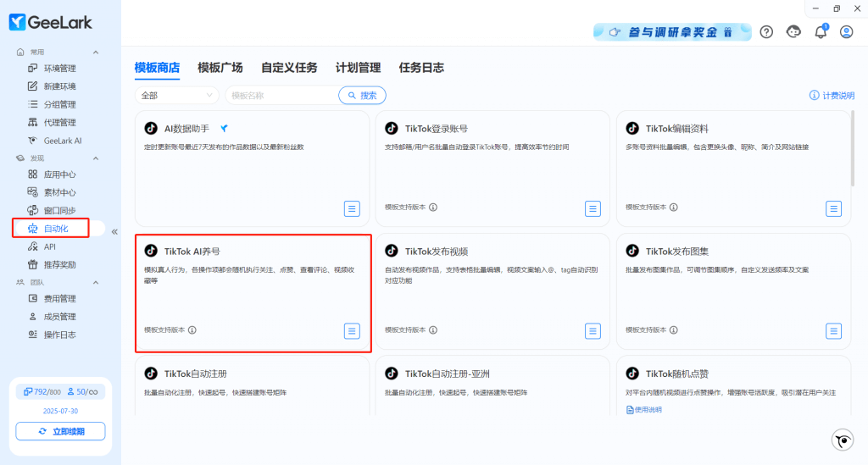Collapse the 团队 sidebar section
This screenshot has height=465, width=868.
[96, 282]
